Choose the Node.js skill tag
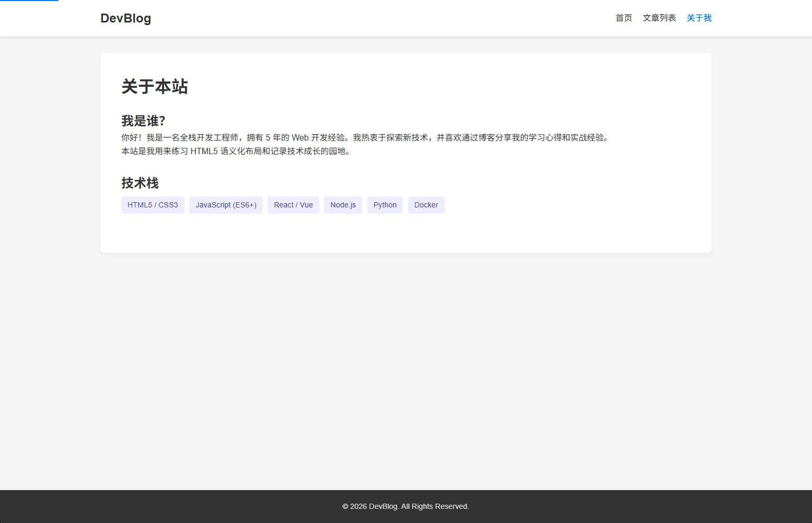 pyautogui.click(x=343, y=205)
